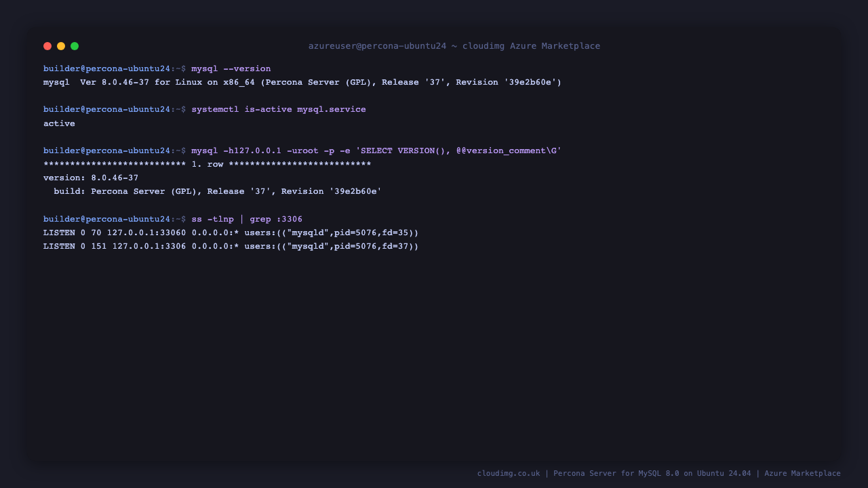Click the 'systemctl is-active mysql.service' command
The width and height of the screenshot is (868, 488).
[279, 110]
